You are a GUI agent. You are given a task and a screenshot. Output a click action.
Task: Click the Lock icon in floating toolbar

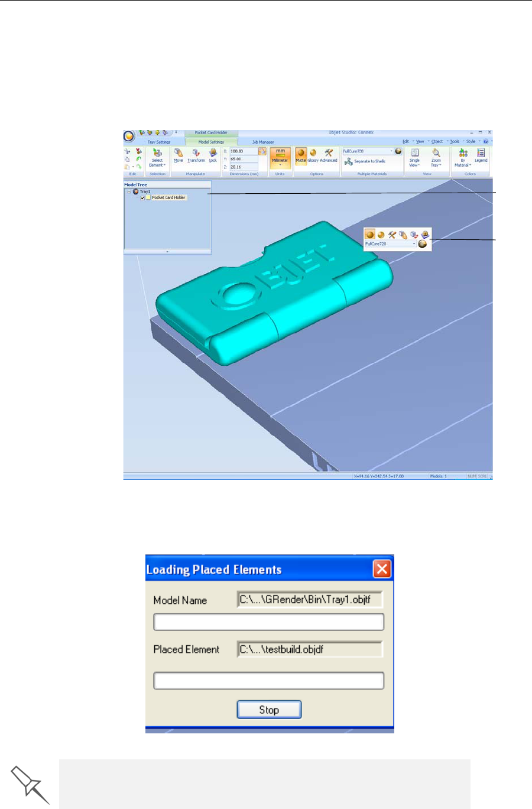424,235
